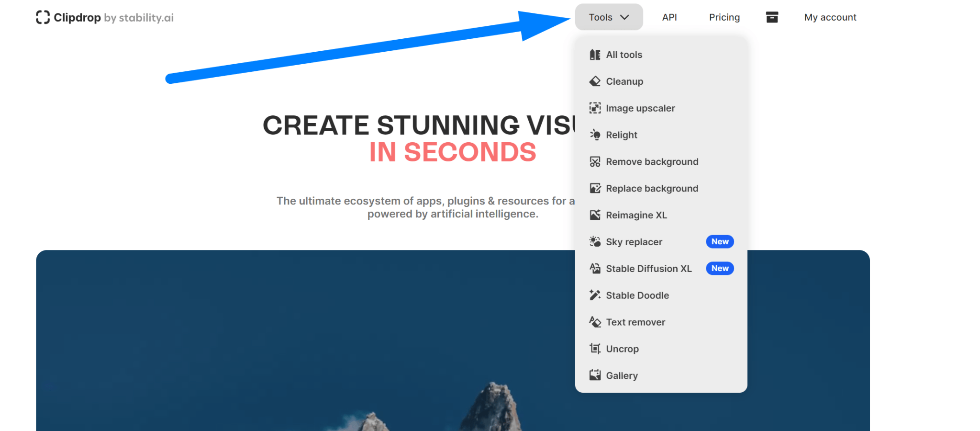Click the Sky replacer icon
The width and height of the screenshot is (980, 431).
(x=595, y=242)
